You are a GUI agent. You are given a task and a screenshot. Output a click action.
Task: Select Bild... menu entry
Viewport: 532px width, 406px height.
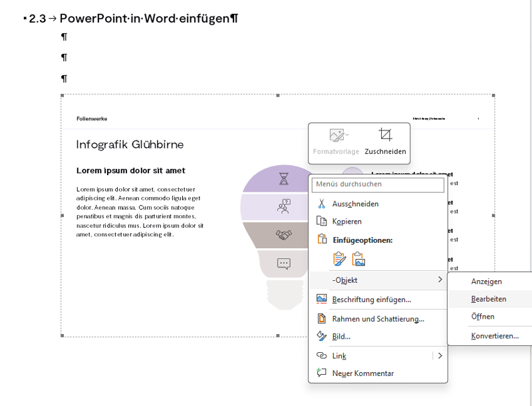pos(378,336)
